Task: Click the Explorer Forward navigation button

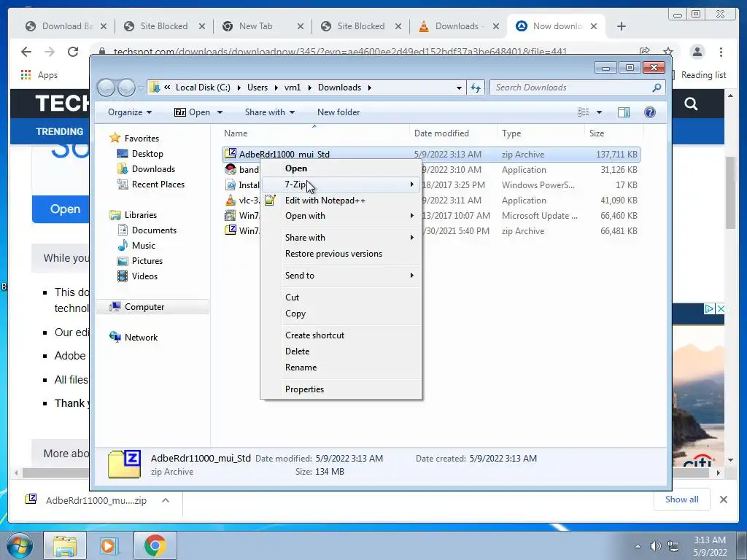Action: [x=126, y=87]
